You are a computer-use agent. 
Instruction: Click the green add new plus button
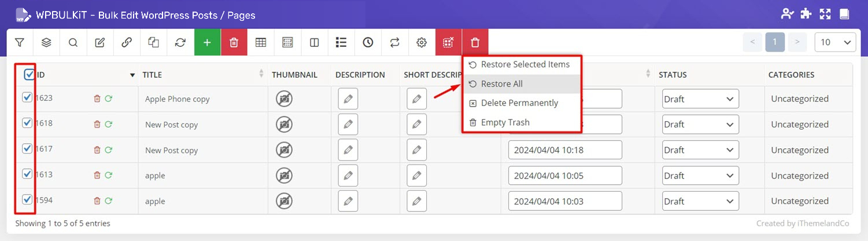pyautogui.click(x=207, y=42)
